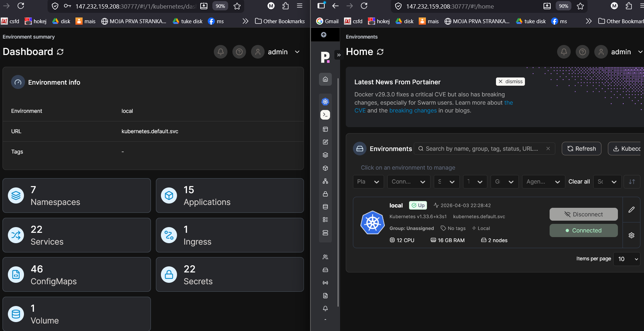Expand sidebar with double-chevron icon

339,55
